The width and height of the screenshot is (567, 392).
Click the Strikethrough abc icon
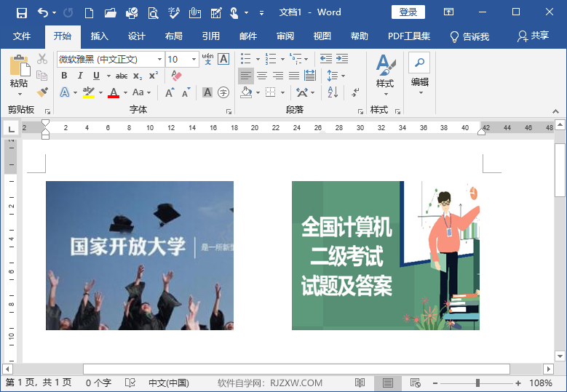122,76
